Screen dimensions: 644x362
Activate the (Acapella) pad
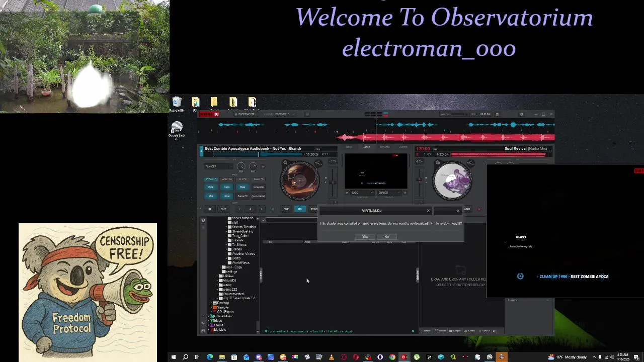tap(259, 187)
